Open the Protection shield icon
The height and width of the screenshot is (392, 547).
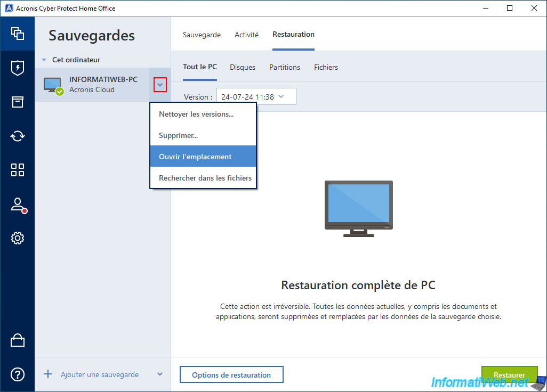[18, 68]
